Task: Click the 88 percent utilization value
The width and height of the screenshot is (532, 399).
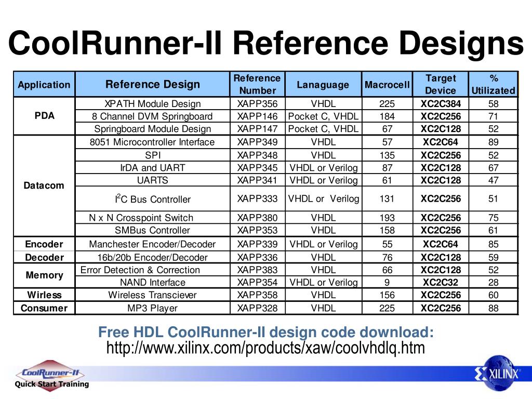Action: tap(494, 308)
